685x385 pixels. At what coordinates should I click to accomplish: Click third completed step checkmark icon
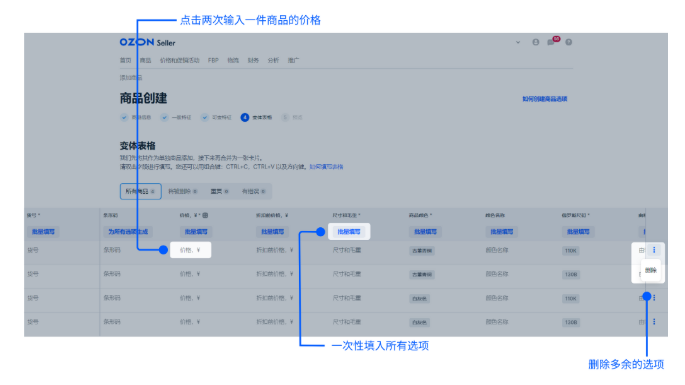204,118
